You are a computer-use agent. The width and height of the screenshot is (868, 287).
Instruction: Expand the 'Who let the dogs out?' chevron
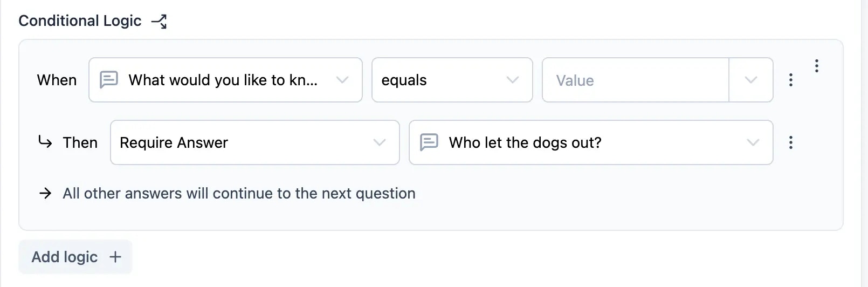753,142
